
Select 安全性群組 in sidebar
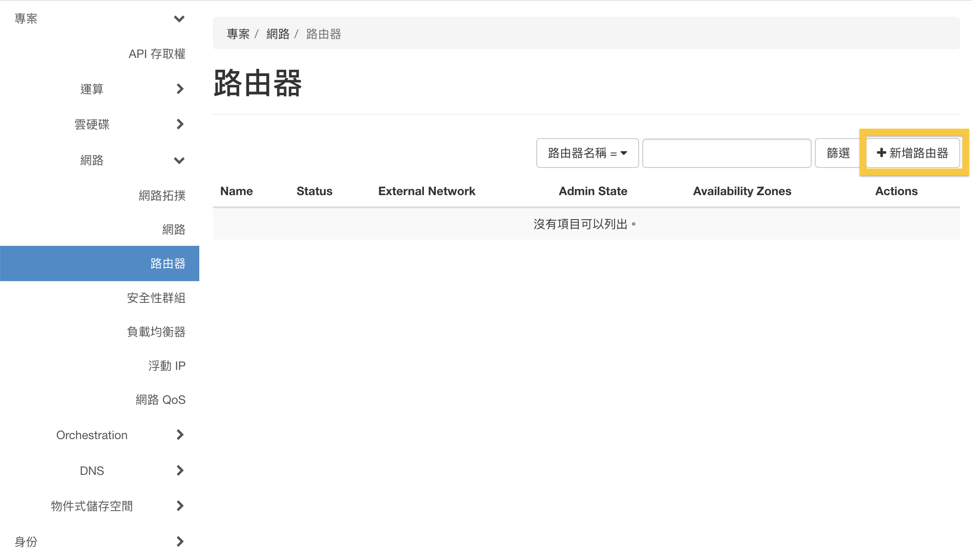156,298
